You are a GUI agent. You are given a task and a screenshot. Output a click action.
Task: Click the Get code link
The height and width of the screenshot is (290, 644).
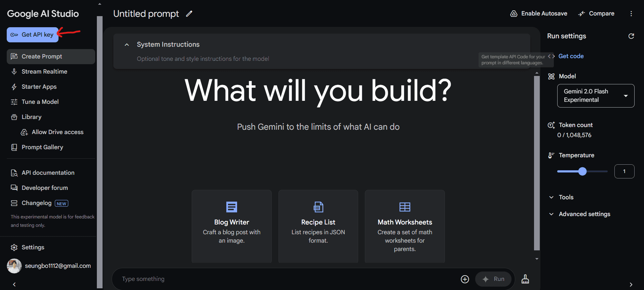click(x=571, y=56)
